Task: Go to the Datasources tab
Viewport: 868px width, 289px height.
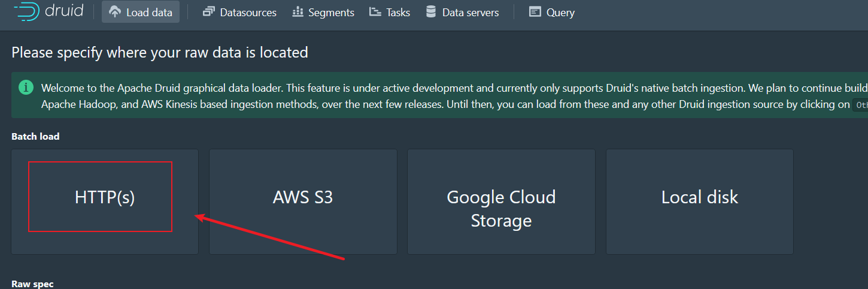Action: coord(239,12)
